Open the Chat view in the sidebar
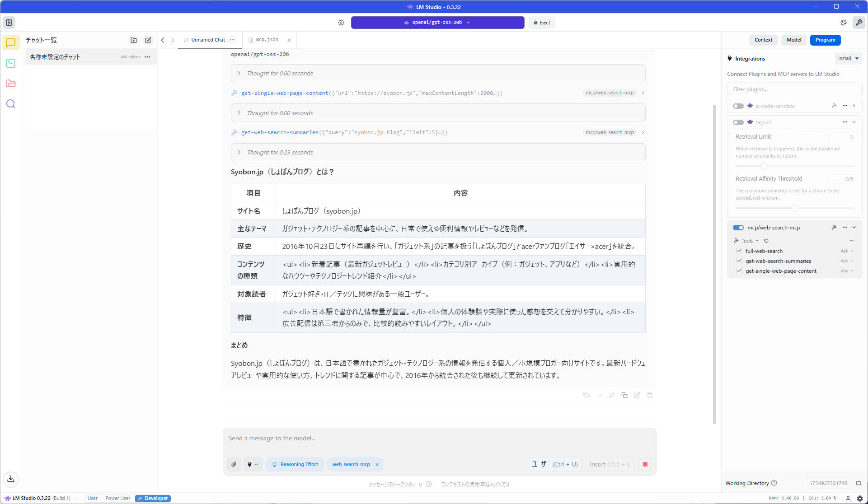Screen dimensions: 868x504 coord(11,42)
